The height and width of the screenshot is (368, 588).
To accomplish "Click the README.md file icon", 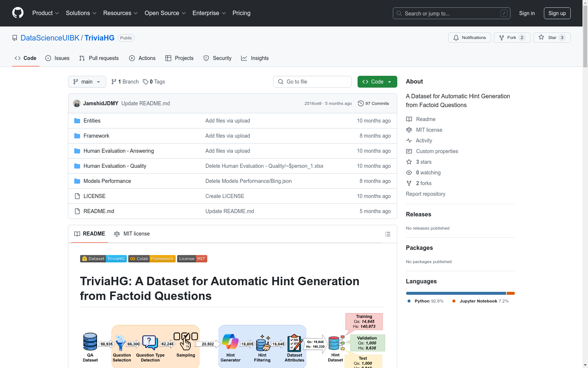I will pos(77,211).
